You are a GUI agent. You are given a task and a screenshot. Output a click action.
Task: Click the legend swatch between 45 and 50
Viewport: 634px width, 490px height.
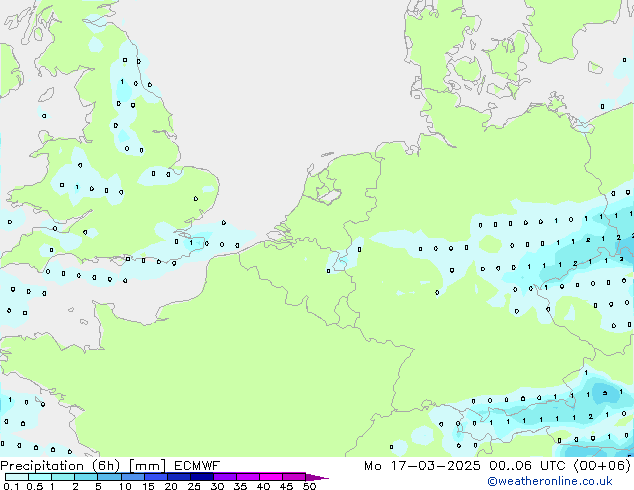[x=294, y=477]
